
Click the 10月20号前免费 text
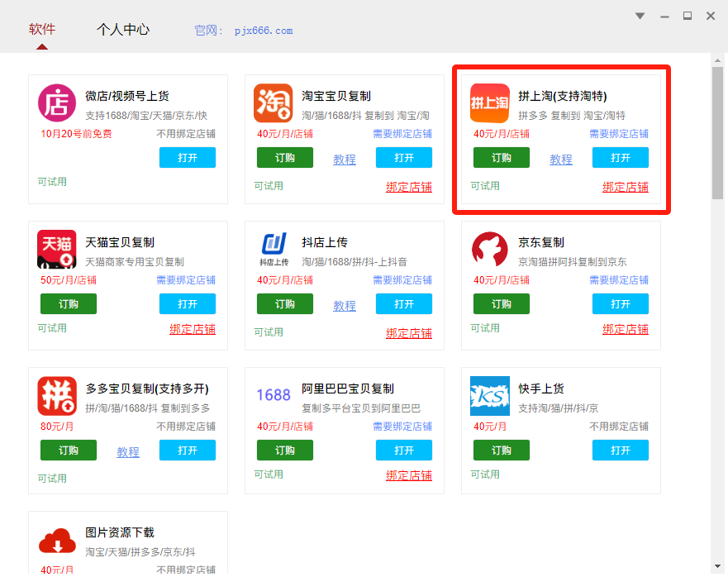point(76,134)
